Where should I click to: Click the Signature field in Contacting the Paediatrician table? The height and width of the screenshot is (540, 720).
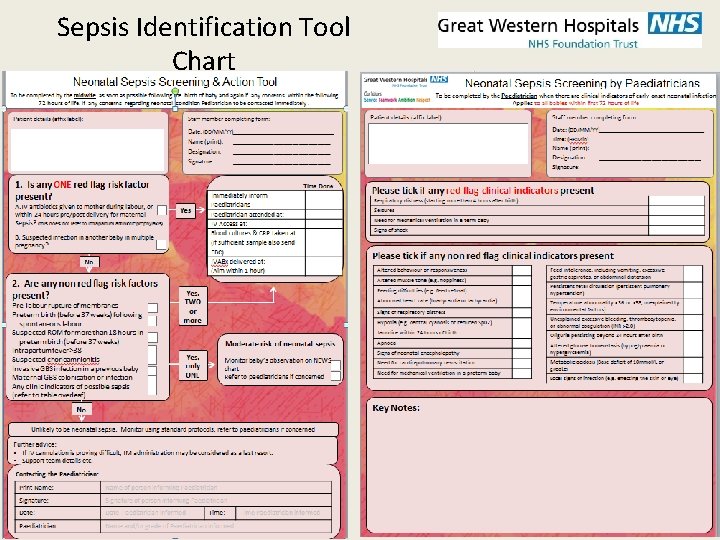tap(216, 500)
